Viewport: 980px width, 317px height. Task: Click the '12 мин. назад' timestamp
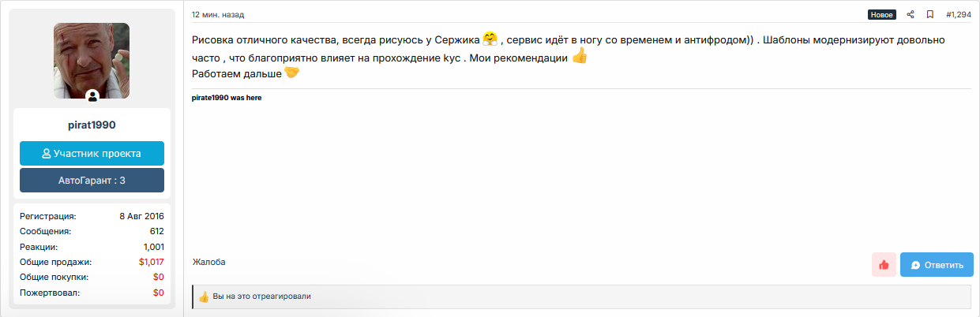(218, 14)
